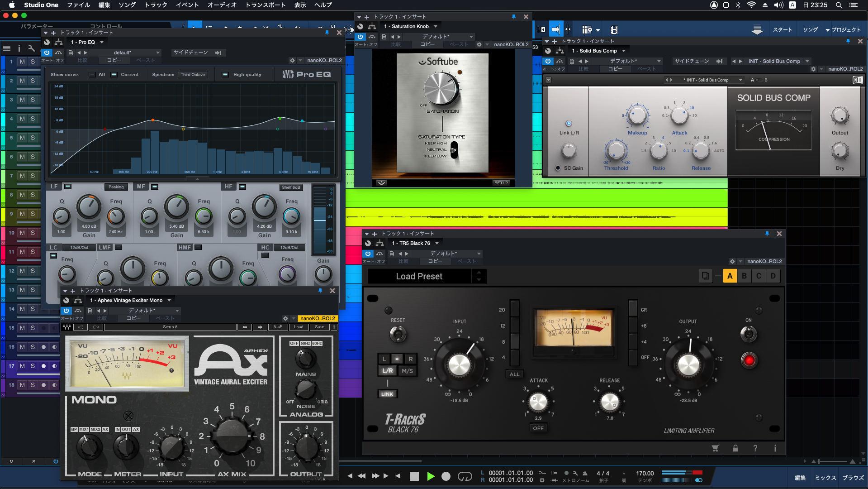Open the トラック menu
Viewport: 868px width, 489px height.
point(156,5)
